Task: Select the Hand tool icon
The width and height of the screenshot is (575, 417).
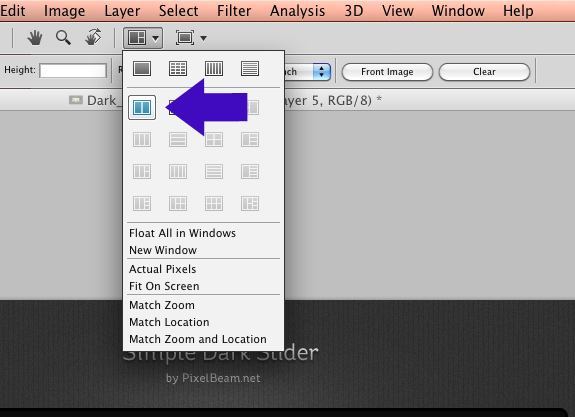Action: [x=35, y=38]
